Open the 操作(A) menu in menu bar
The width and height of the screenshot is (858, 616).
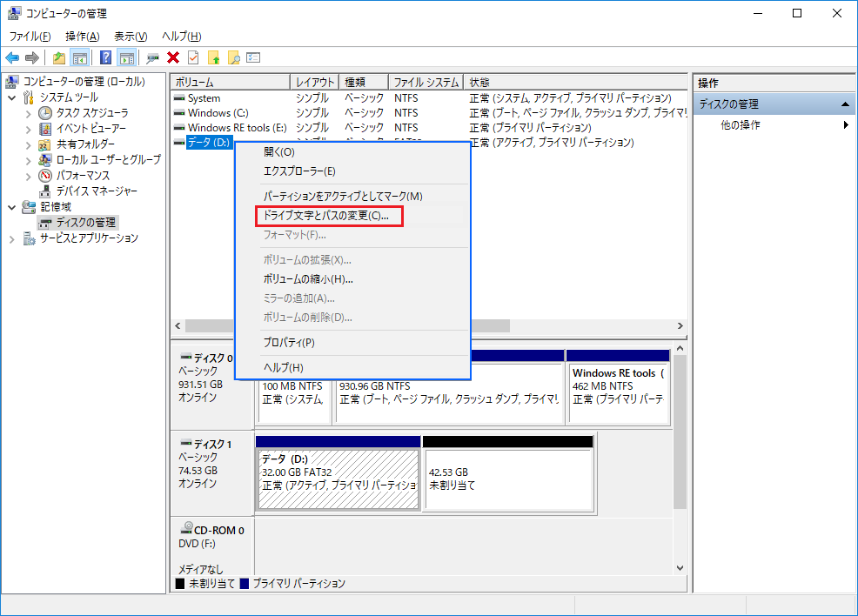(x=82, y=37)
